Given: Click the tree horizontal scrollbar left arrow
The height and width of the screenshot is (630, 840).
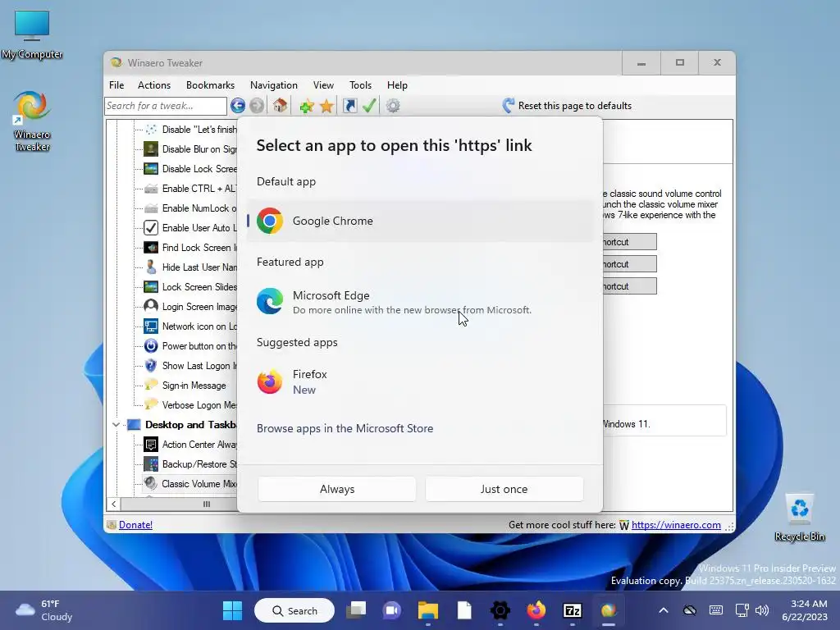Looking at the screenshot, I should (113, 504).
